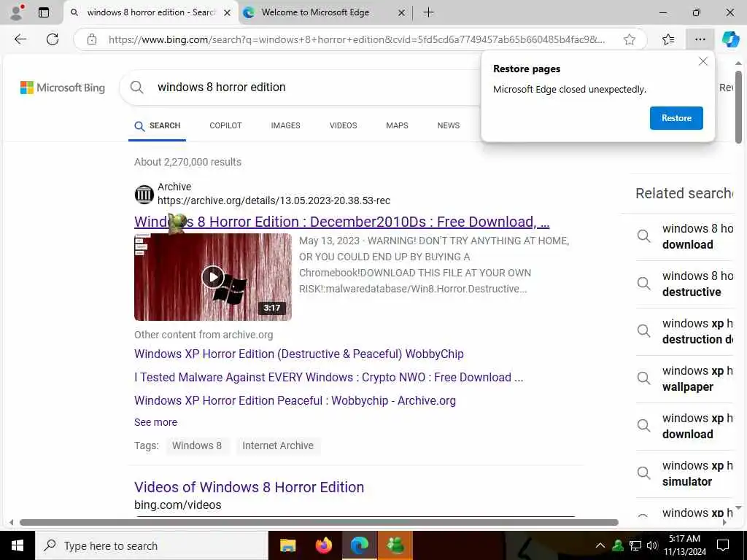The height and width of the screenshot is (560, 747).
Task: Go back with the back arrow
Action: point(20,39)
